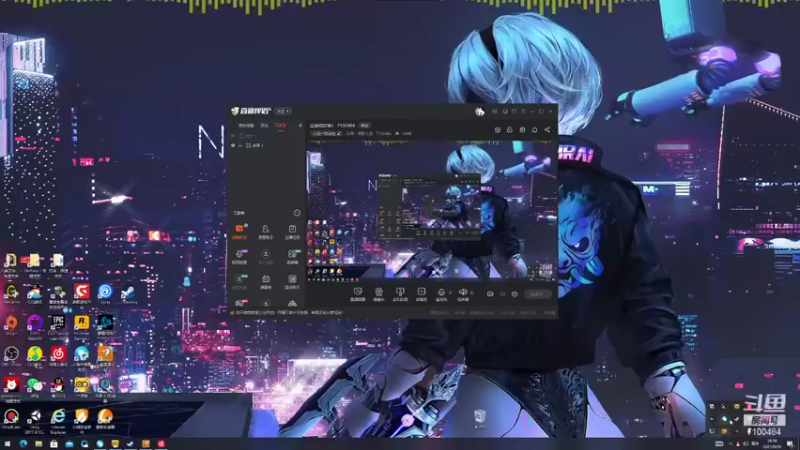This screenshot has width=800, height=450.
Task: Click the share icon at top right
Action: (547, 130)
